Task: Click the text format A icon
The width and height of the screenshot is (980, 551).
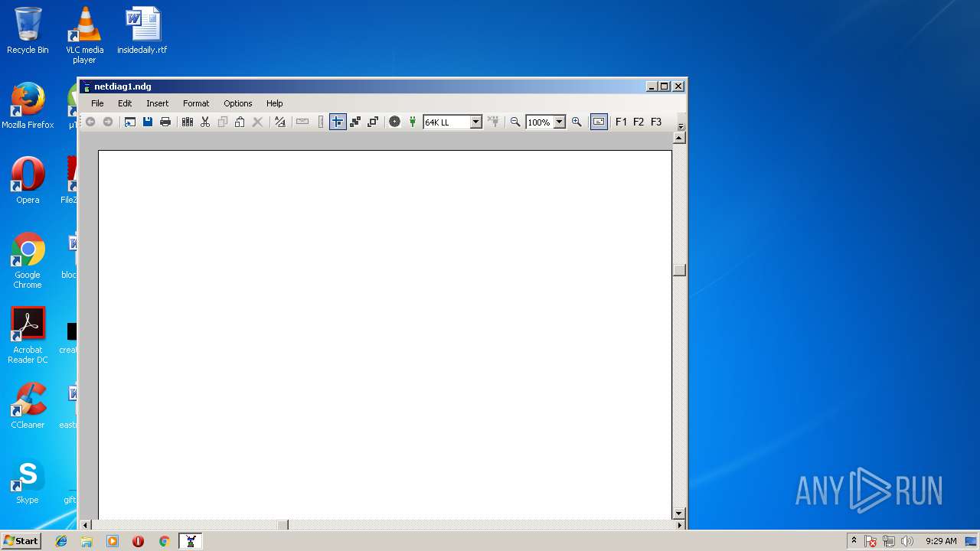Action: pyautogui.click(x=280, y=122)
